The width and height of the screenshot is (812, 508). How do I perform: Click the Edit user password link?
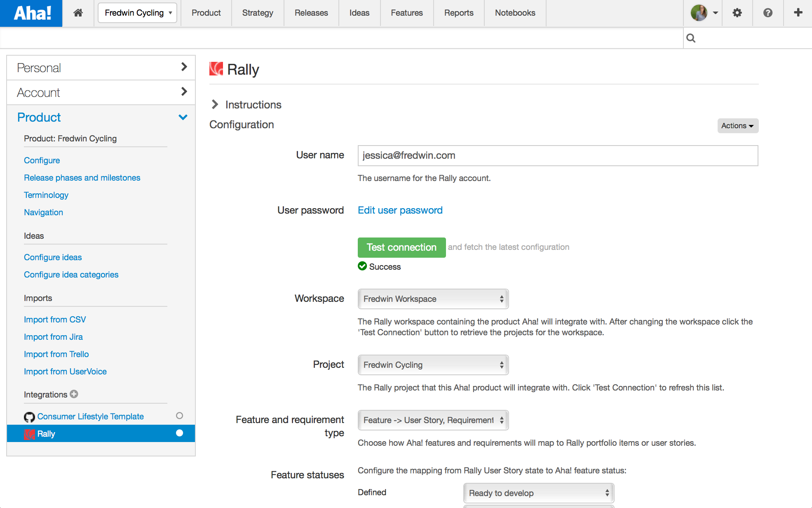(400, 210)
